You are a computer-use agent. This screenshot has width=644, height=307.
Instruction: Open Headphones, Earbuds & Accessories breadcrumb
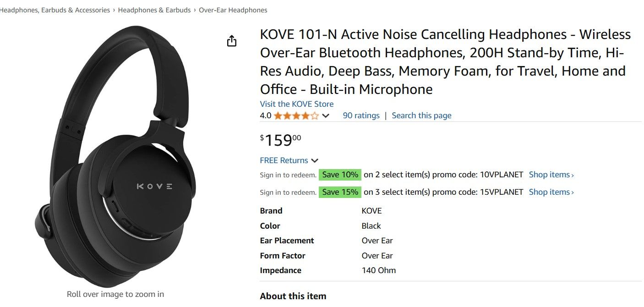coord(54,10)
